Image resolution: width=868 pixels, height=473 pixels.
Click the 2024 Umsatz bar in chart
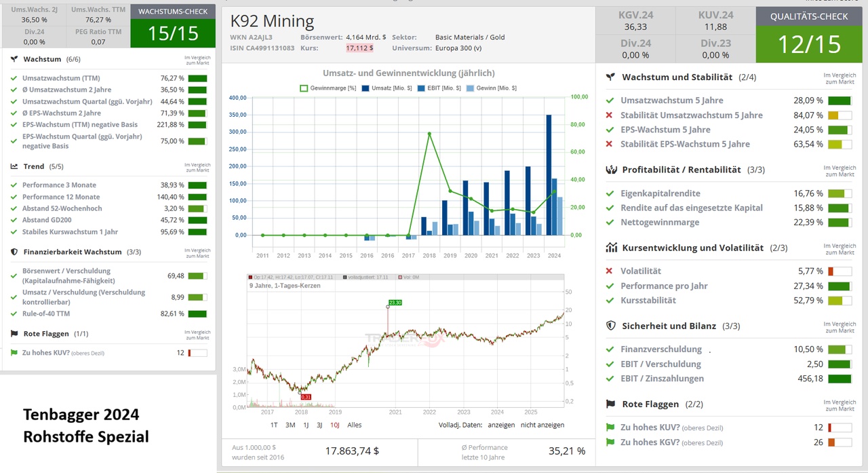549,175
